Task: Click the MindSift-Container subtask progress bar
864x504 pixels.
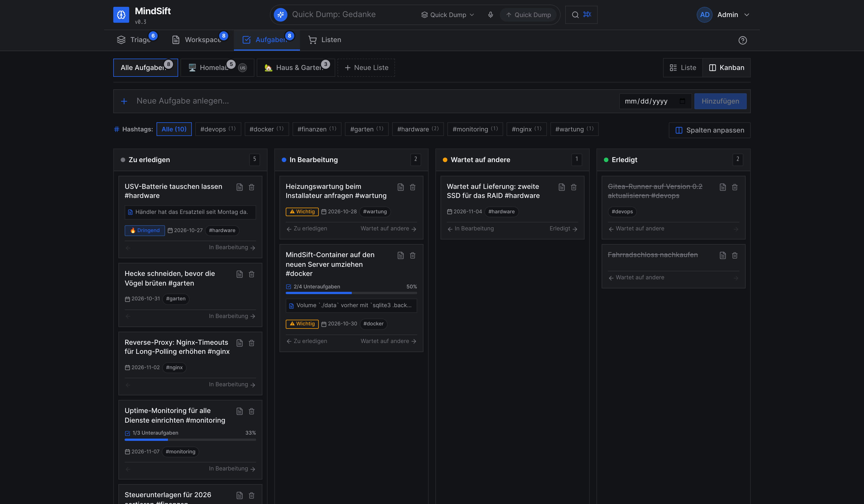Action: [351, 293]
